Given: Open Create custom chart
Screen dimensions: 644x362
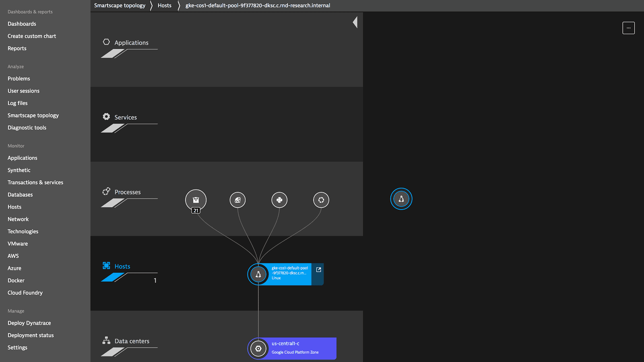Looking at the screenshot, I should (x=32, y=36).
